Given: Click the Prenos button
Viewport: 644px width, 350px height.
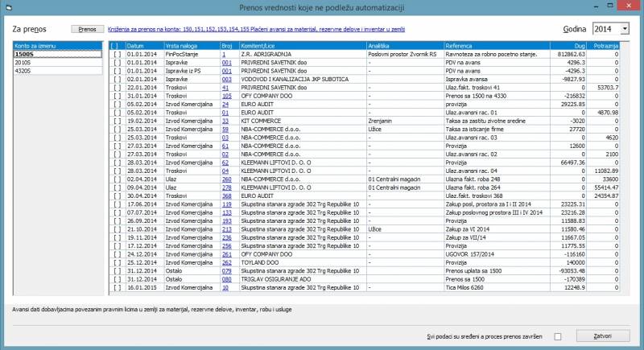Looking at the screenshot, I should [x=86, y=29].
